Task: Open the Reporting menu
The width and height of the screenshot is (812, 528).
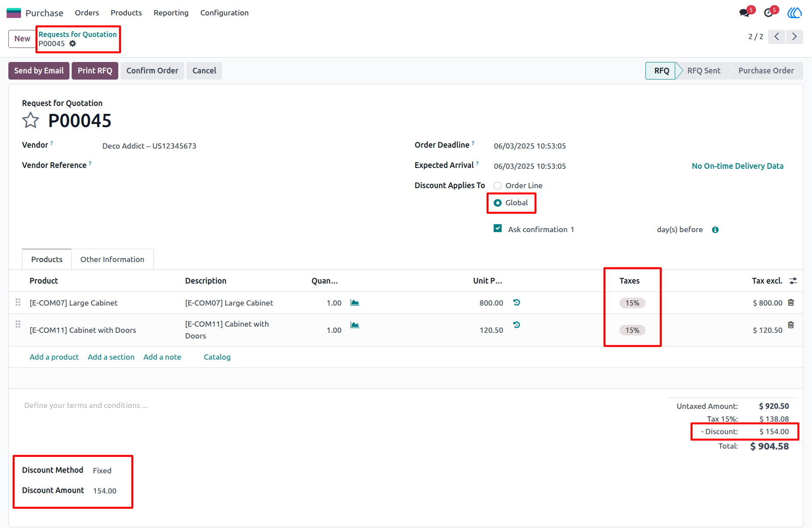Action: pyautogui.click(x=171, y=13)
